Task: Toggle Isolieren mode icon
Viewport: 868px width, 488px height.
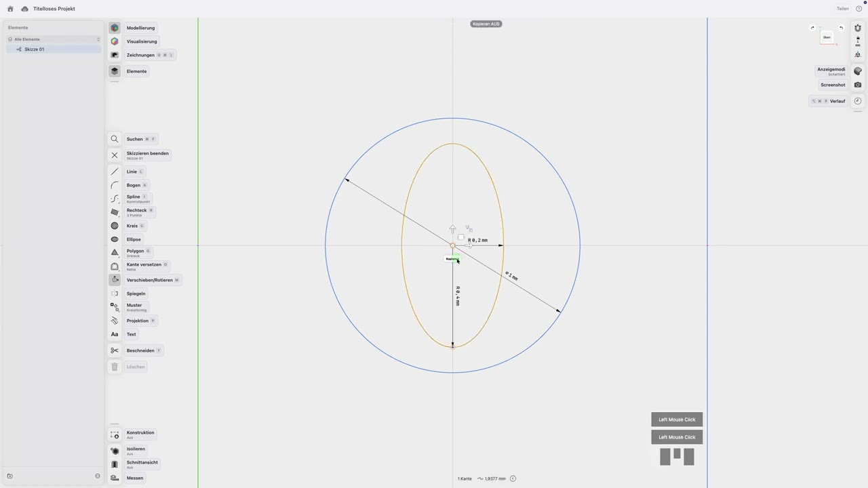Action: coord(115,451)
